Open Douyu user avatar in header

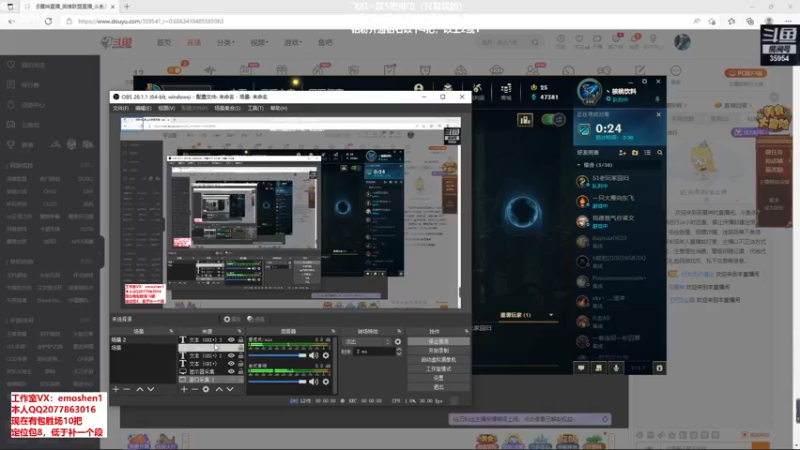(682, 42)
